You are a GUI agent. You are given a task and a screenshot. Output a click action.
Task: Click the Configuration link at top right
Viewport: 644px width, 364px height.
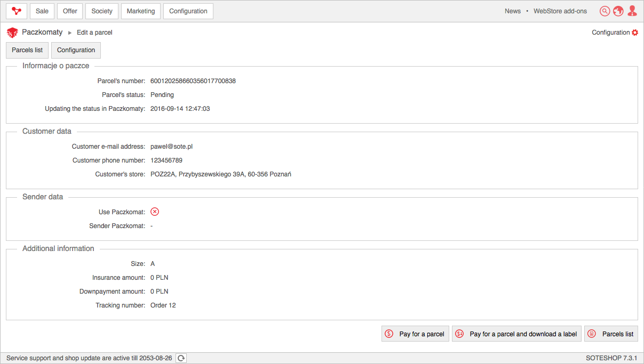pyautogui.click(x=611, y=33)
